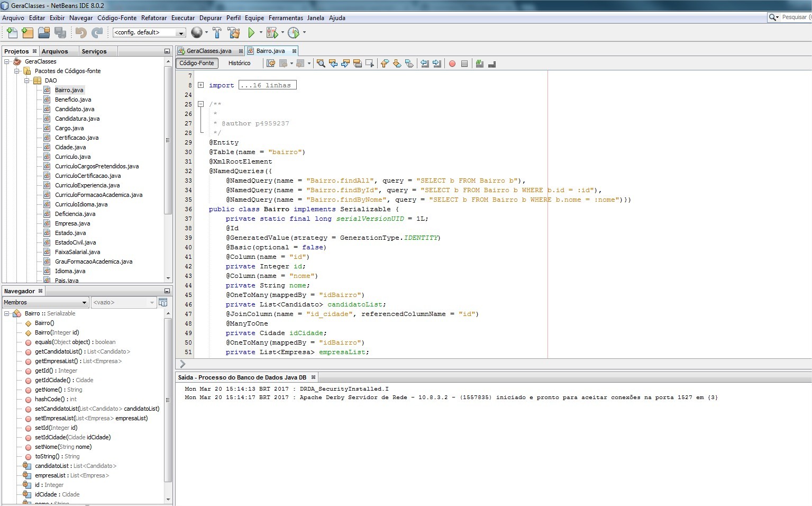Click the Open Project folder icon
The height and width of the screenshot is (506, 812).
click(44, 33)
